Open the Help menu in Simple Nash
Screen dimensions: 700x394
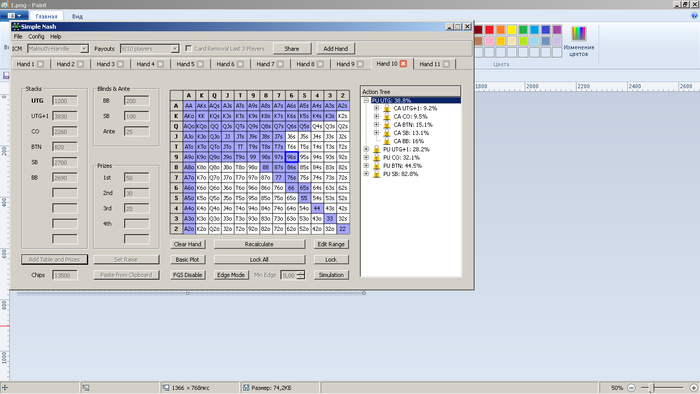tap(55, 37)
